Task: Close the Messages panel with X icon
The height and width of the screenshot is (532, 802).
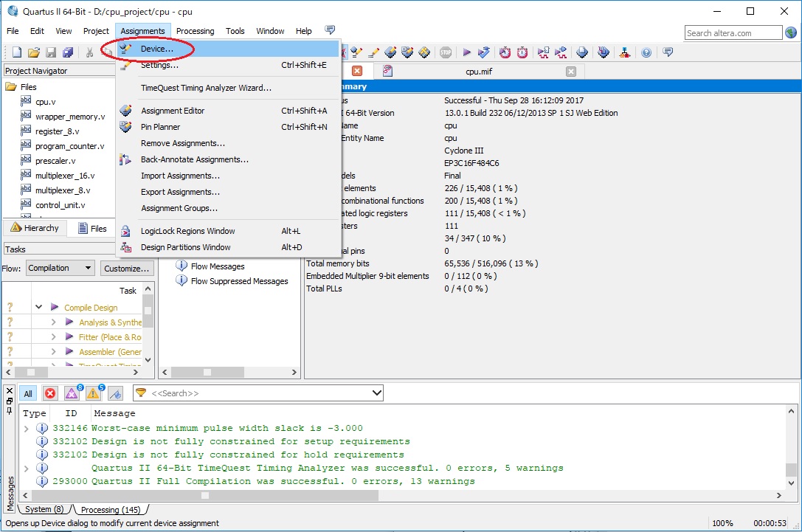Action: click(x=9, y=391)
